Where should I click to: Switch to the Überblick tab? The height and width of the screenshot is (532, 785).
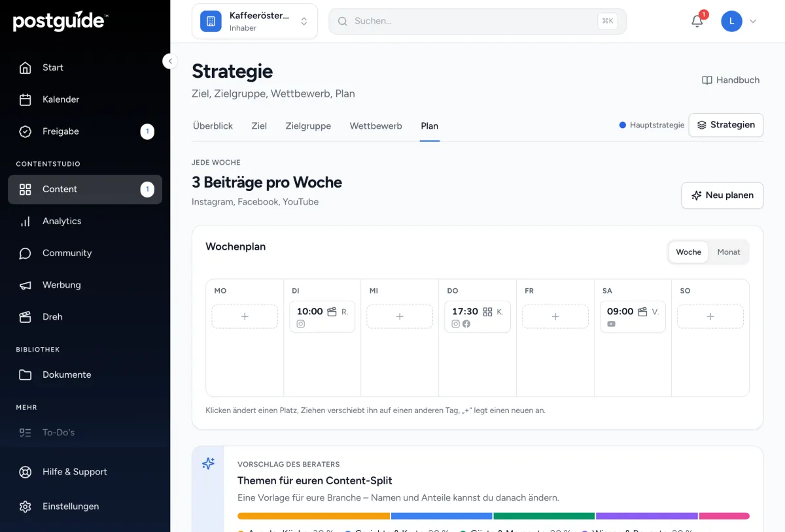(213, 126)
